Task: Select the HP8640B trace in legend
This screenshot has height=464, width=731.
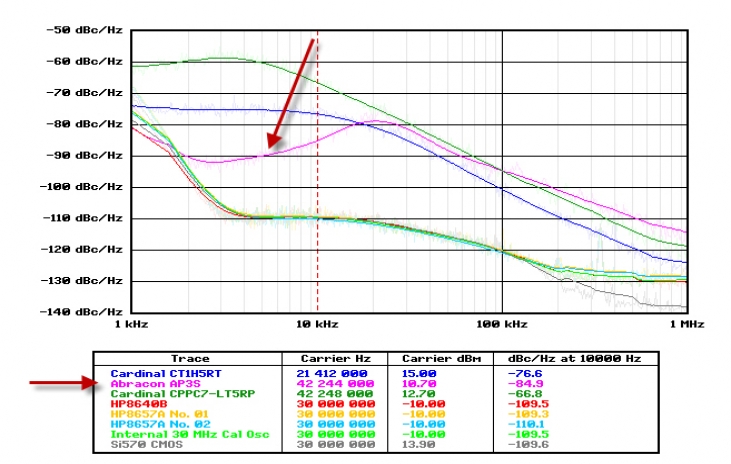Action: [134, 403]
